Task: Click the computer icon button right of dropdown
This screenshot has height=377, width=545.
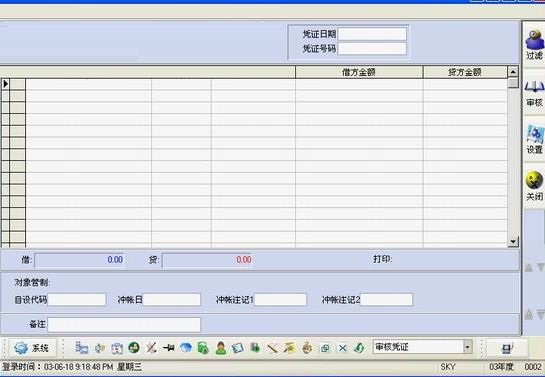Action: click(x=507, y=348)
